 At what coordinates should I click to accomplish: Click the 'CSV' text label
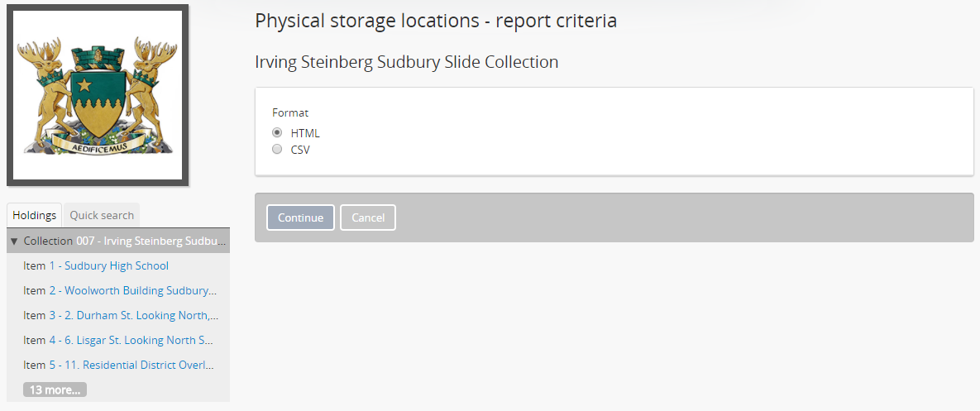click(300, 150)
